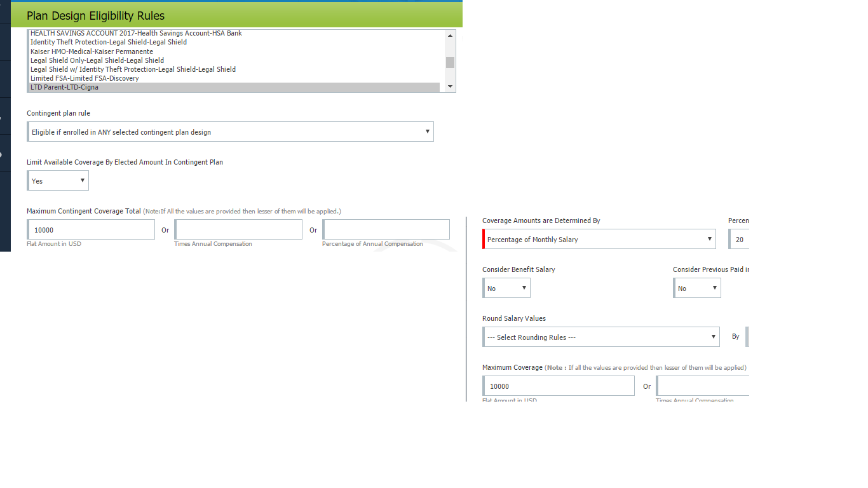The height and width of the screenshot is (488, 868).
Task: Open Consider Benefit Salary dropdown
Action: tap(506, 288)
